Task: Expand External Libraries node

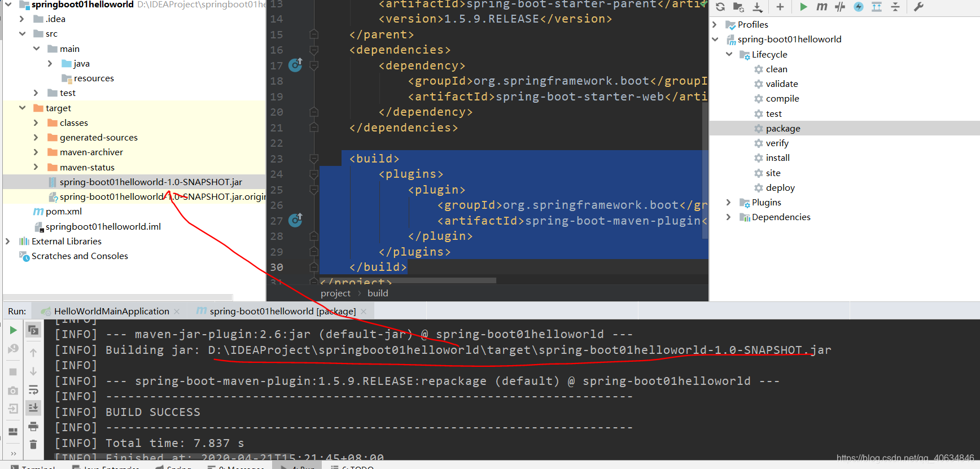Action: pos(8,241)
